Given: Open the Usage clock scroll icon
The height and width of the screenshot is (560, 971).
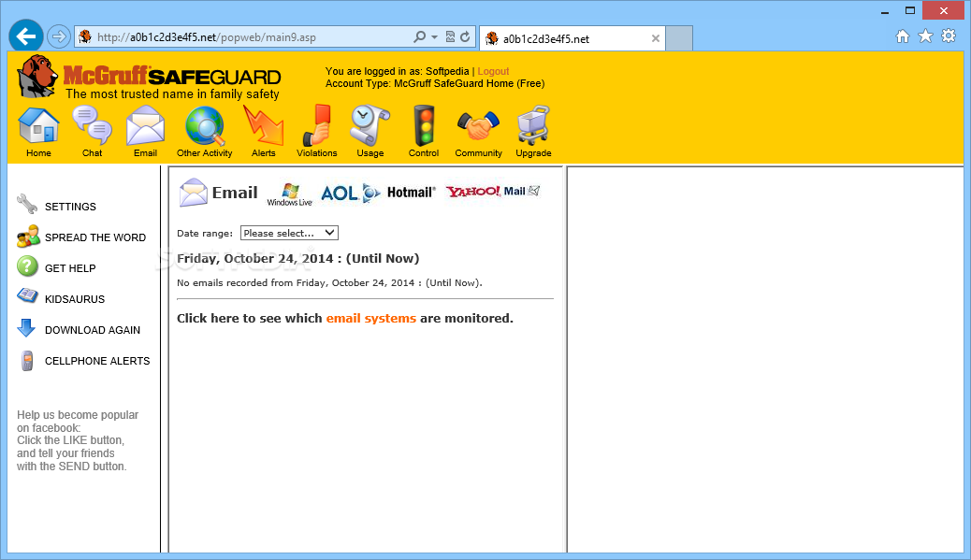Looking at the screenshot, I should (x=370, y=125).
